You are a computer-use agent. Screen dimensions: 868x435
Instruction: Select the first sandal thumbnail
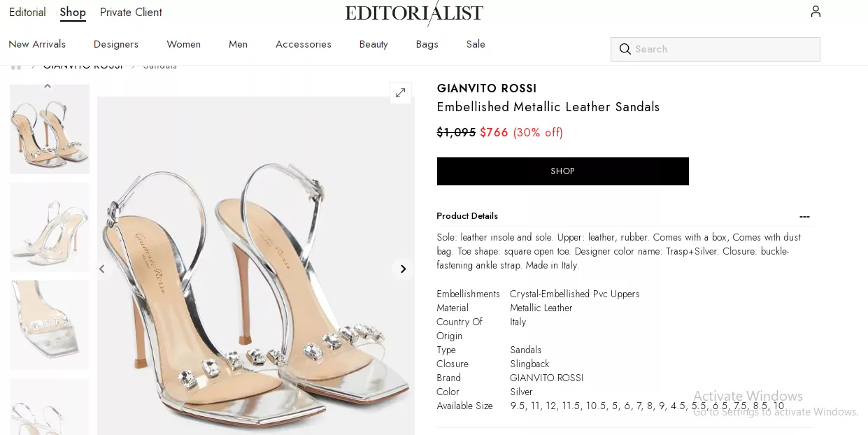click(50, 129)
